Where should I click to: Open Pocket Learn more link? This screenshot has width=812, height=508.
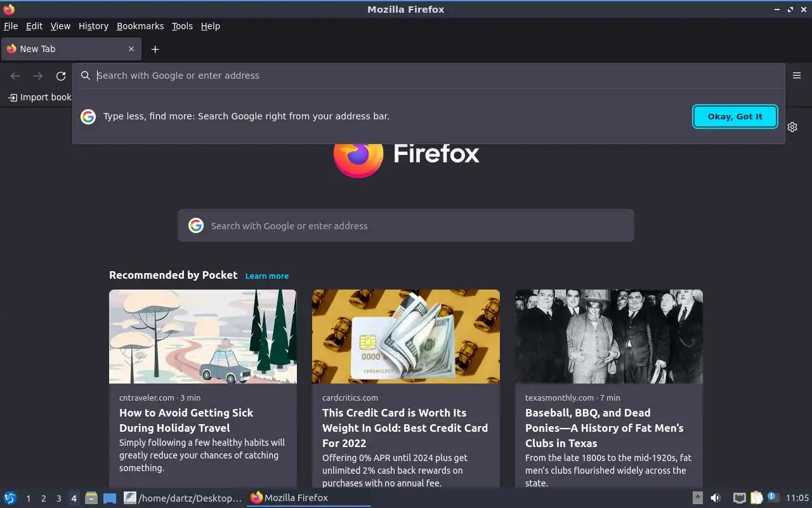pos(267,276)
